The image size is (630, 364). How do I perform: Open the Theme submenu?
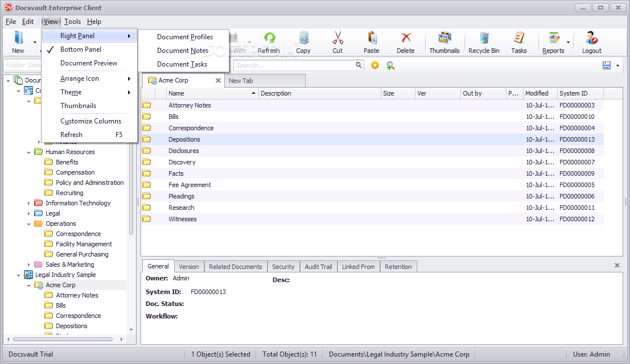[89, 92]
